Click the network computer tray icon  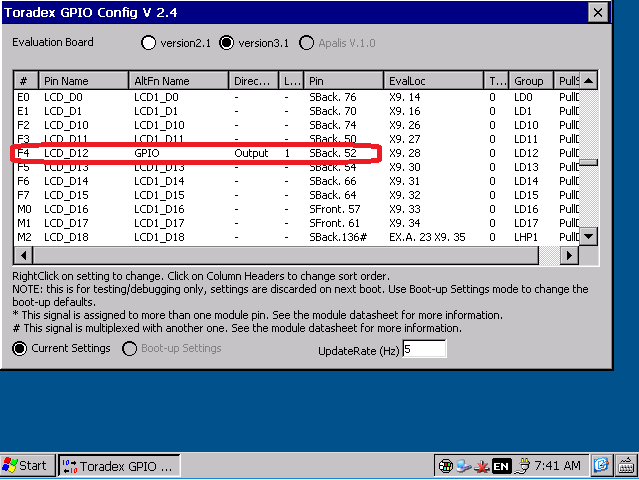[463, 466]
